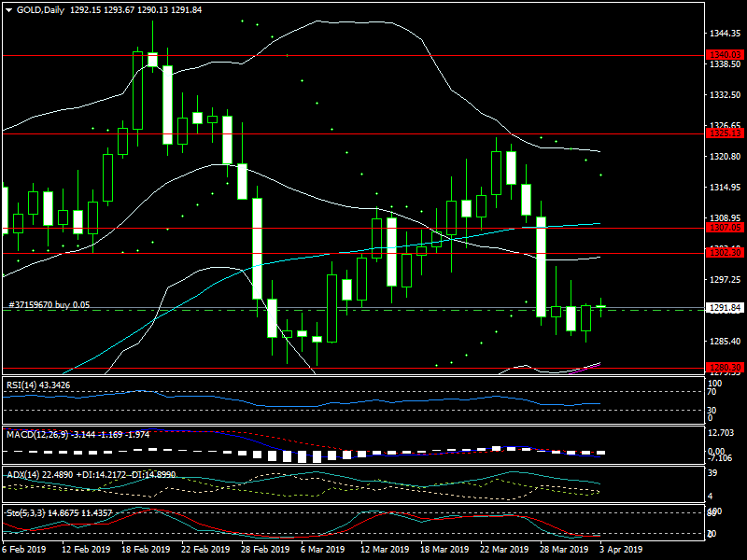Click the 22 Feb 2019 date label
The height and width of the screenshot is (560, 747).
205,550
